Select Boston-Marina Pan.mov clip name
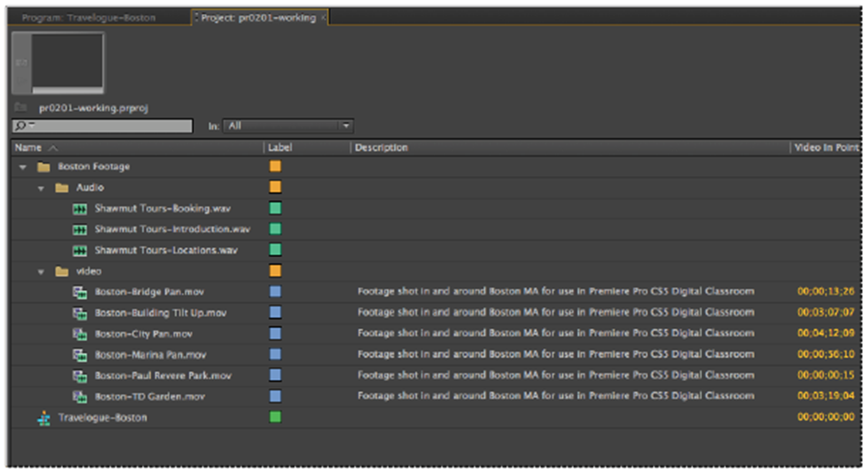 (x=150, y=355)
